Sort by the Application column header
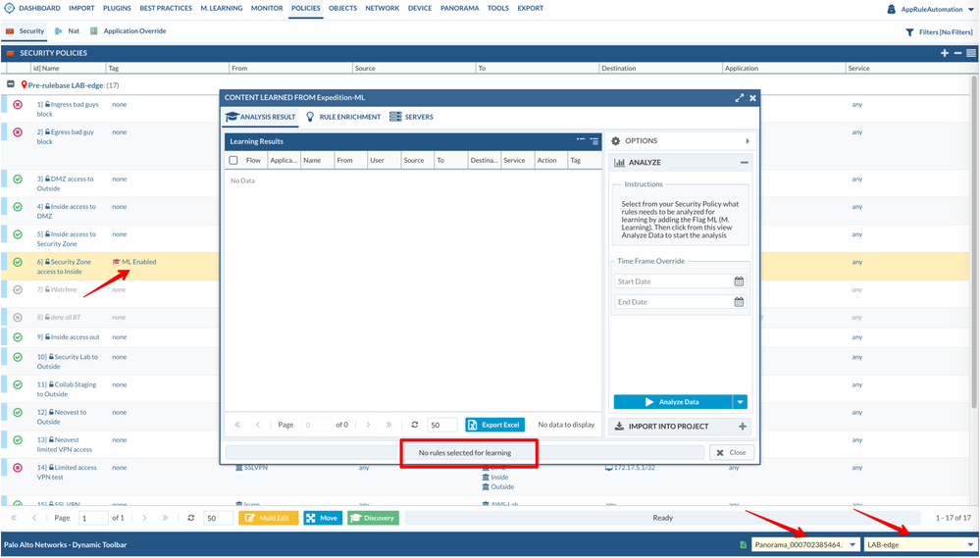 point(742,68)
